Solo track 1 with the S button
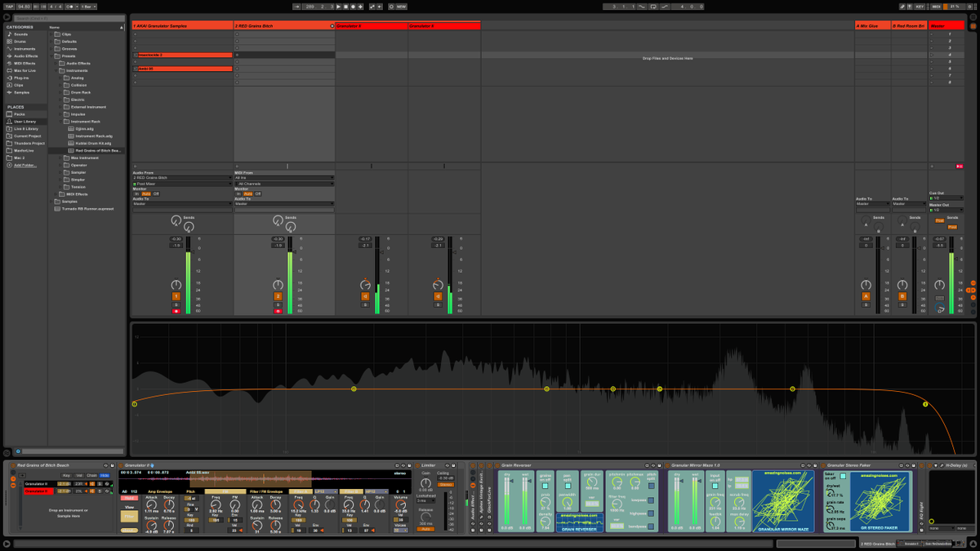Viewport: 980px width, 551px height. tap(176, 304)
